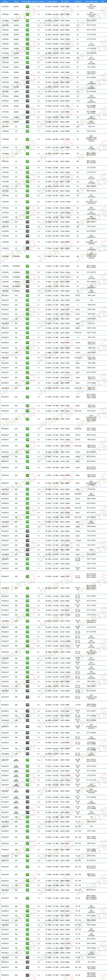Click the PB fuel badge in the XSARA RFV (XU10J4R) row
The width and height of the screenshot is (107, 980).
[x=27, y=62]
